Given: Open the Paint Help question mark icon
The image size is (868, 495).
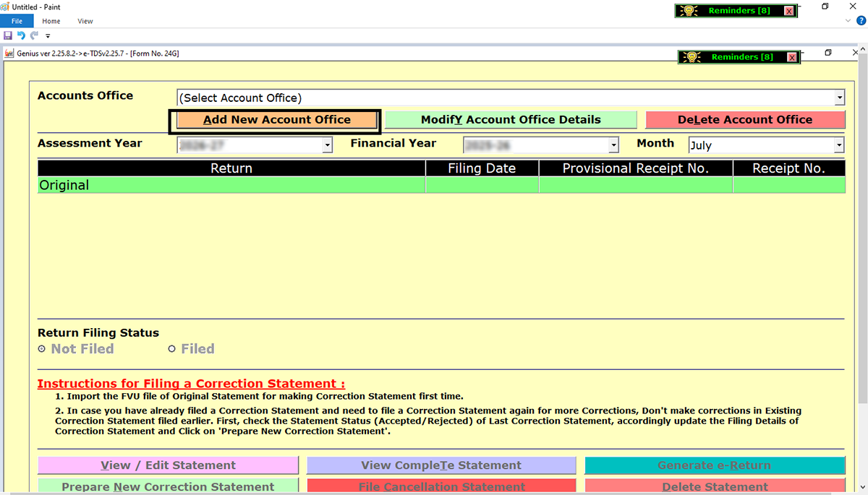Looking at the screenshot, I should pyautogui.click(x=860, y=22).
